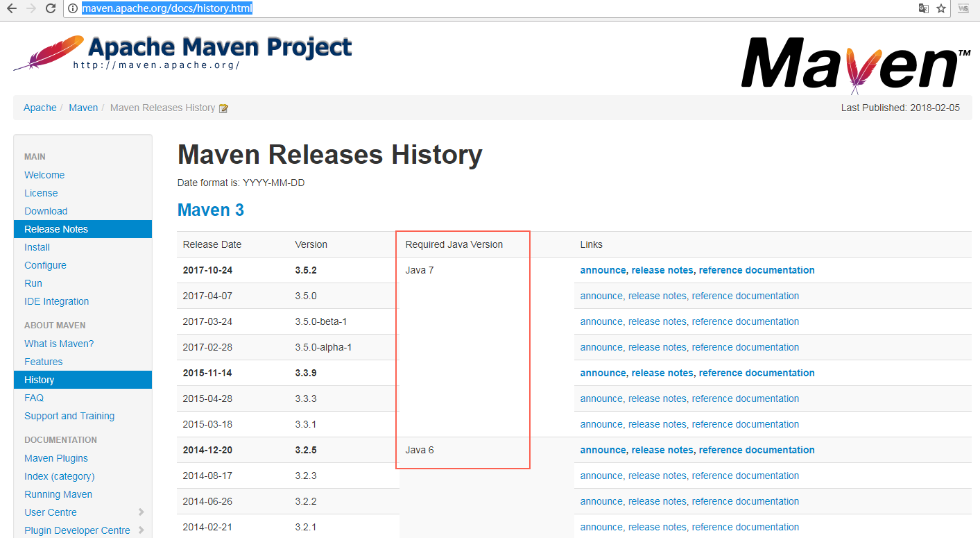The height and width of the screenshot is (538, 980).
Task: Bookmark this page with the star icon
Action: [x=942, y=8]
